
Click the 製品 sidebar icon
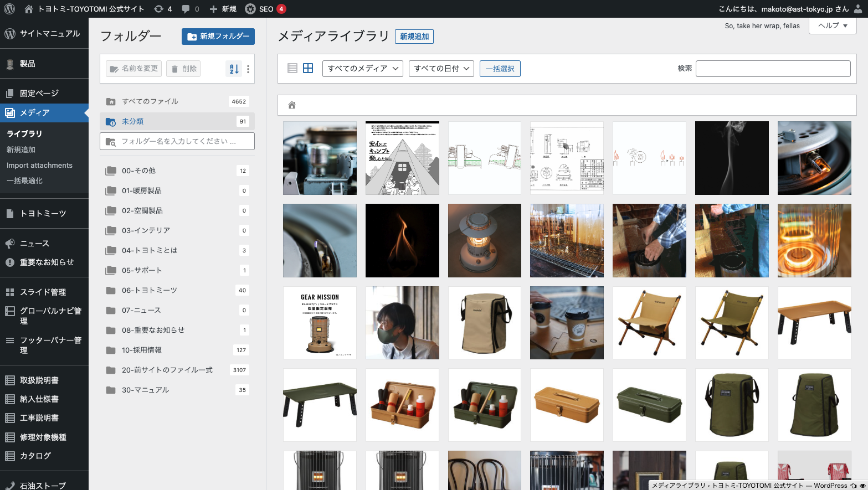click(10, 64)
